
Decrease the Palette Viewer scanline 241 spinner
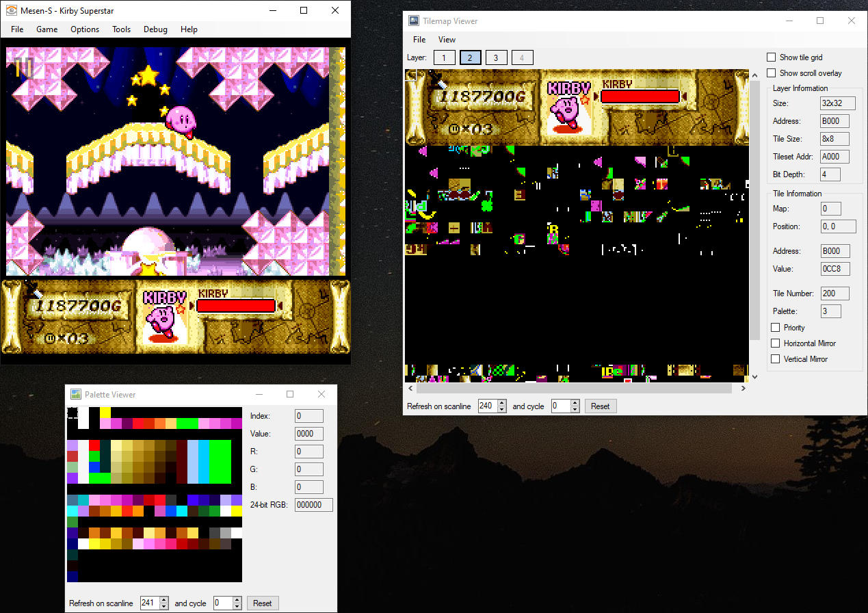(x=164, y=606)
